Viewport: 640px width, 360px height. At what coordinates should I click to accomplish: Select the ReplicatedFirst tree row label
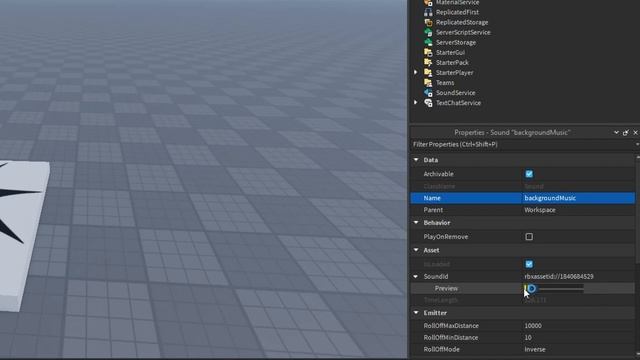[x=457, y=12]
